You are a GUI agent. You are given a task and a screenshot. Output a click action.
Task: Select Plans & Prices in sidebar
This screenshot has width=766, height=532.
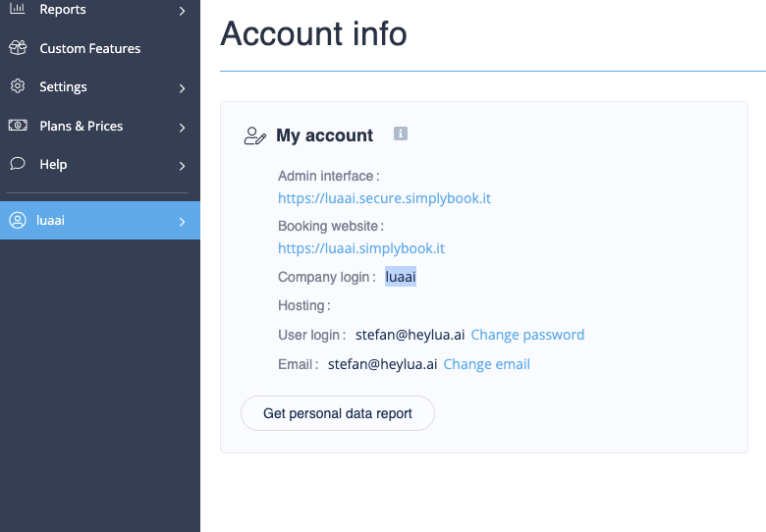coord(100,126)
